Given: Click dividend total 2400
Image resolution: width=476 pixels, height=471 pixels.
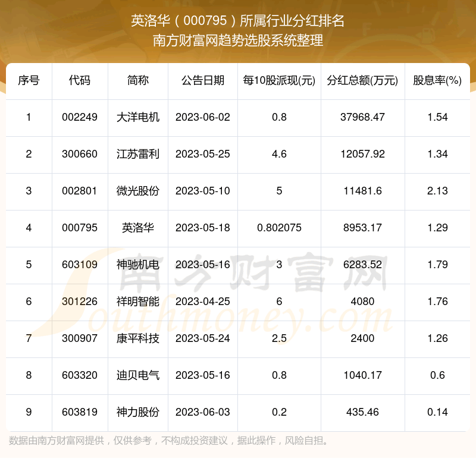Looking at the screenshot, I should point(362,338).
